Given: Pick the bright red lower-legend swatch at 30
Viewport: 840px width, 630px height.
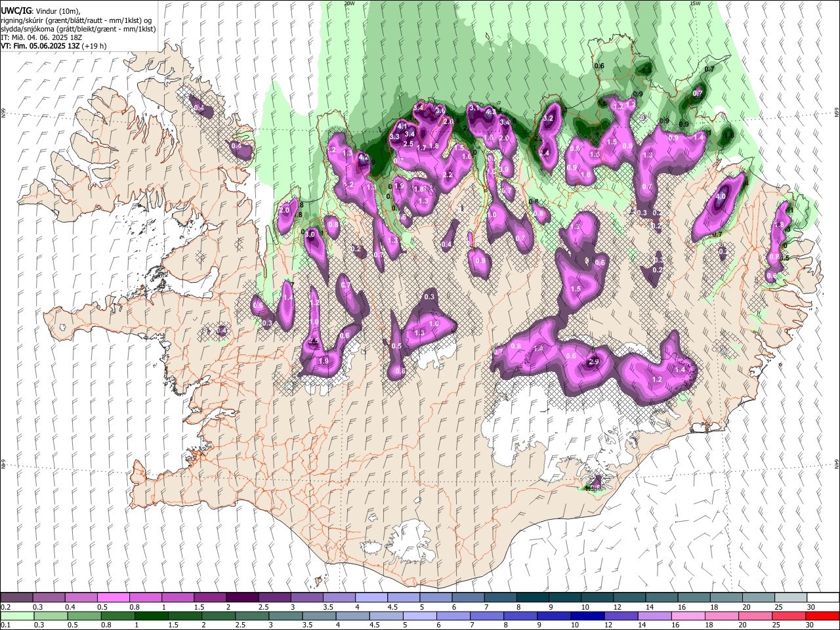Looking at the screenshot, I should 822,616.
